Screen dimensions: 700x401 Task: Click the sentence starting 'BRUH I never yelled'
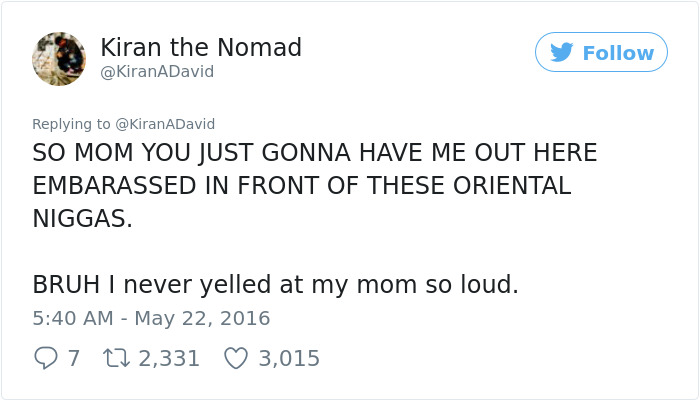pyautogui.click(x=275, y=285)
